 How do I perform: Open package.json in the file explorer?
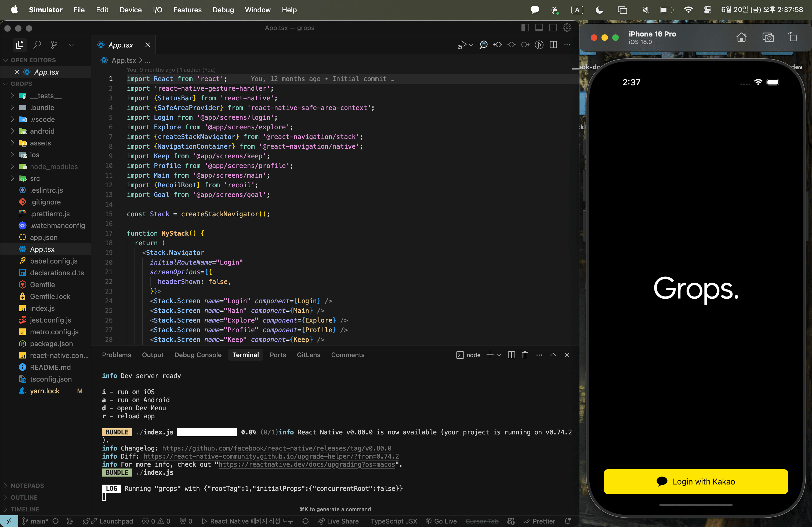51,344
